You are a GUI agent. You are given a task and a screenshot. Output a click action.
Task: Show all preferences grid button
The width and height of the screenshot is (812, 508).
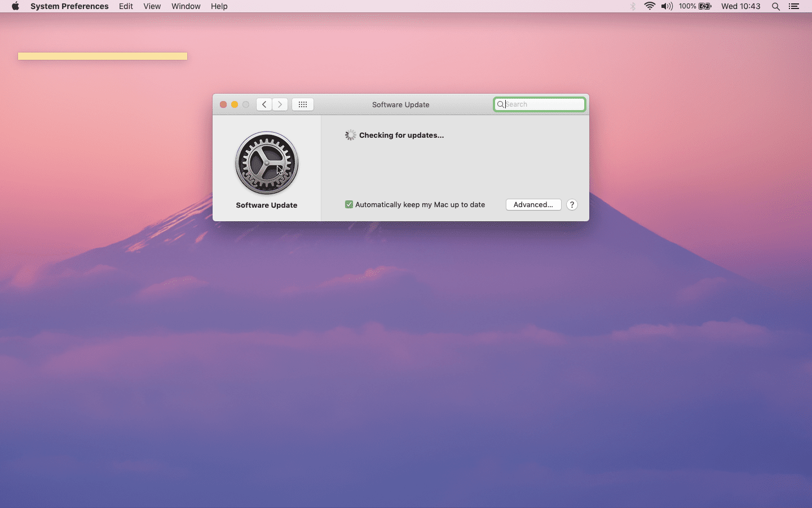point(303,104)
